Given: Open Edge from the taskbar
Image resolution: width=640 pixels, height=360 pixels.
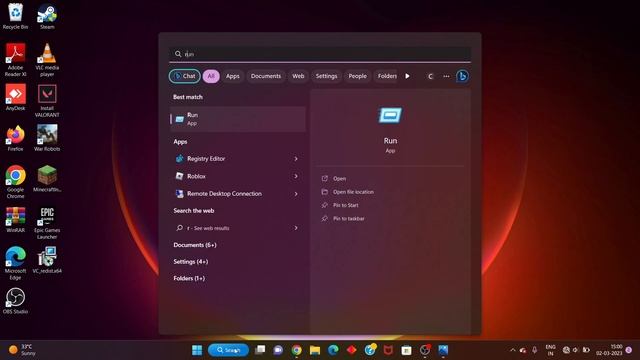Looking at the screenshot, I should (x=333, y=350).
